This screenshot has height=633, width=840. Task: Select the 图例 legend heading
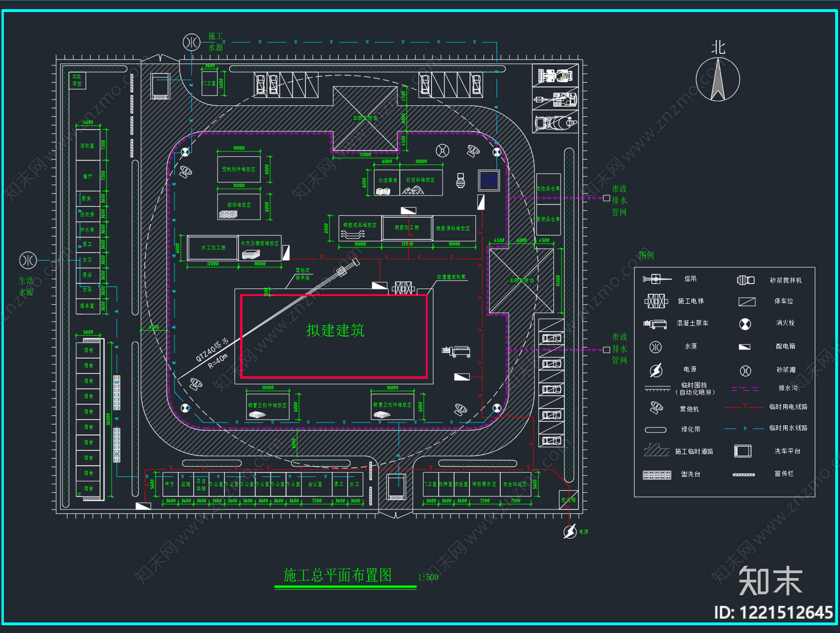(646, 256)
